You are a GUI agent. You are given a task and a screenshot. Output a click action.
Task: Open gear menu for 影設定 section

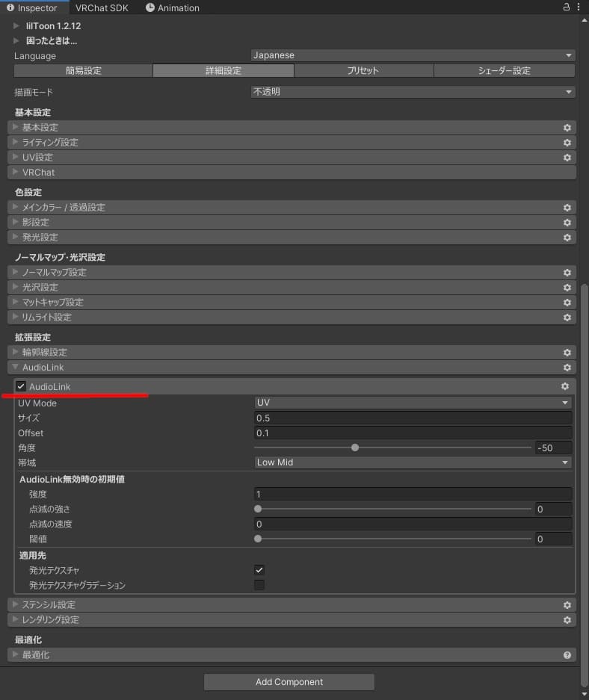pyautogui.click(x=567, y=223)
